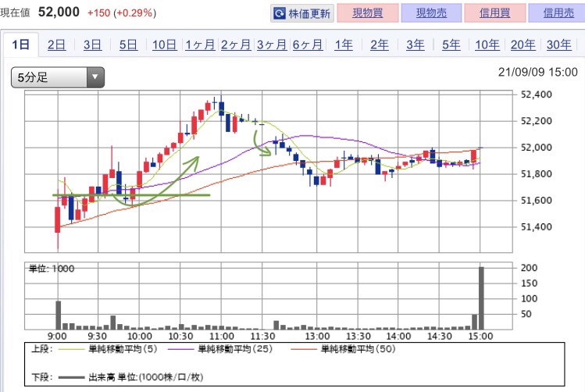Click the 11:30 time axis label
Viewport: 585px width, 392px height.
262,337
